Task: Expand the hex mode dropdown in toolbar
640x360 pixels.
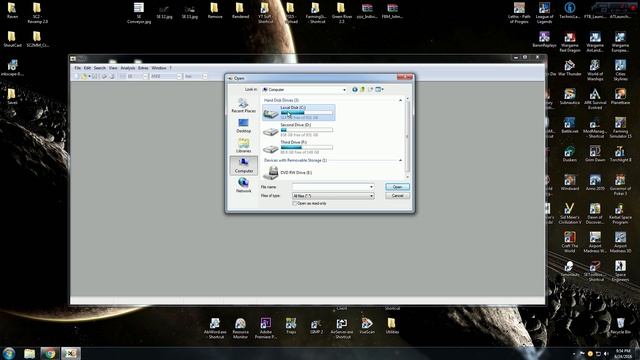Action: tap(204, 76)
